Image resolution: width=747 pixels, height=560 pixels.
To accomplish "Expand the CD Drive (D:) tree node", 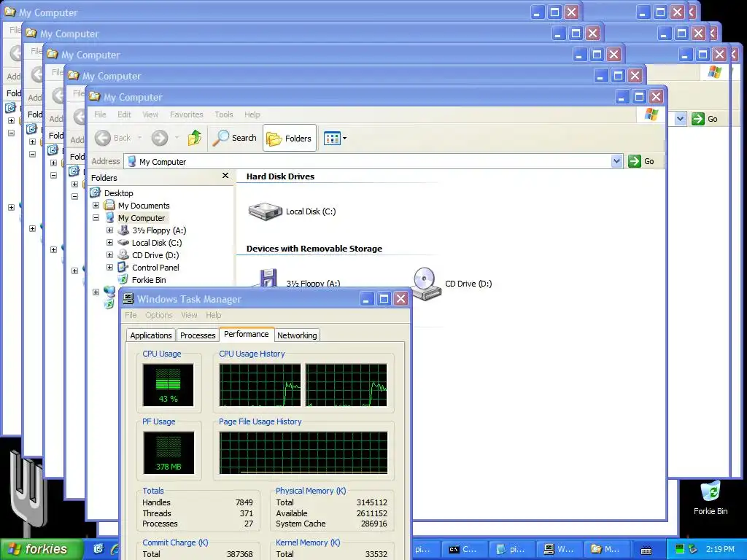I will pyautogui.click(x=109, y=254).
